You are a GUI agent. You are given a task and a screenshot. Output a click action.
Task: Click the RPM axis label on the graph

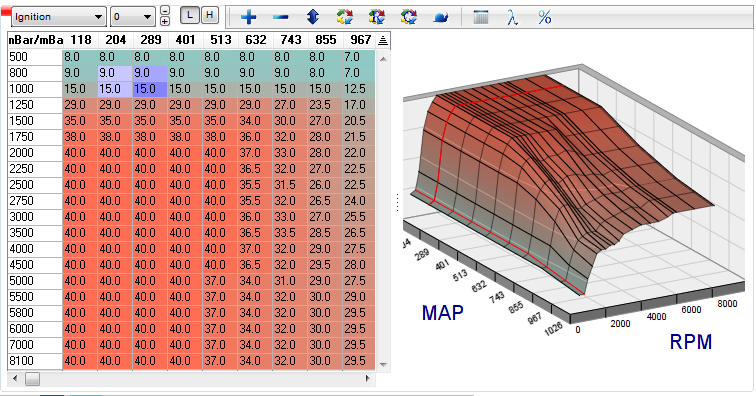click(691, 342)
